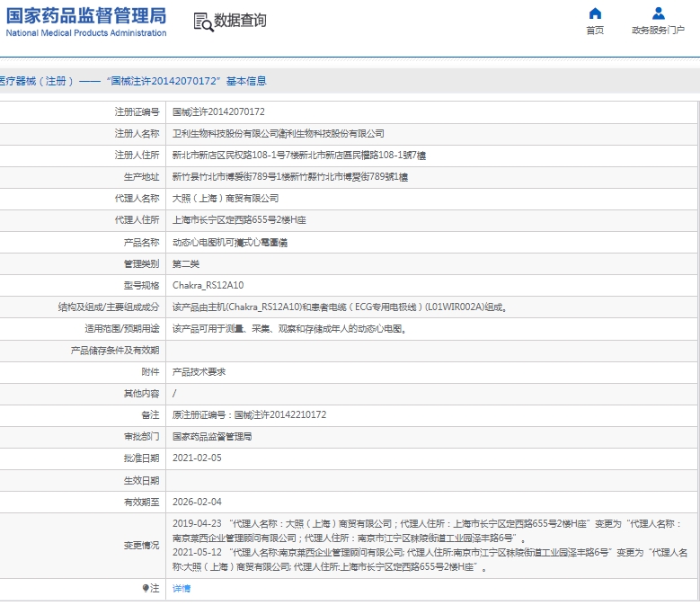Viewport: 700px width, 605px height.
Task: Click the 注册证编号 label
Action: point(137,112)
